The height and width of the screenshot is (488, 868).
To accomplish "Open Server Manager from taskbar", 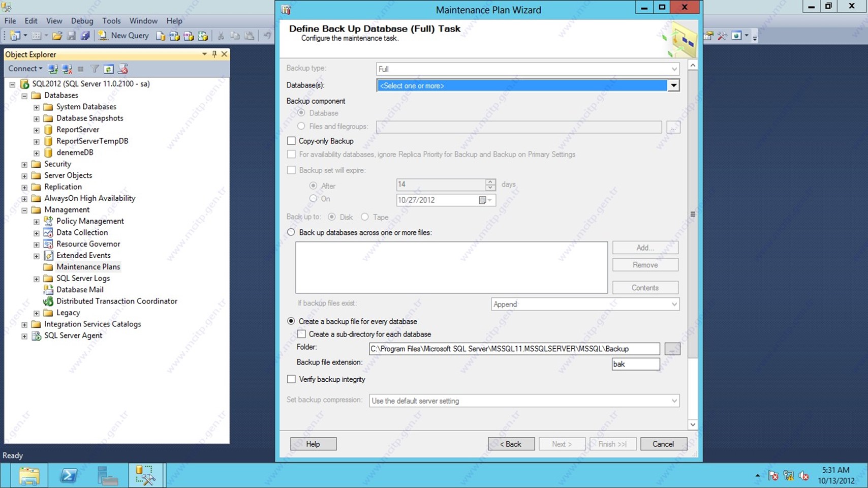I will point(107,476).
